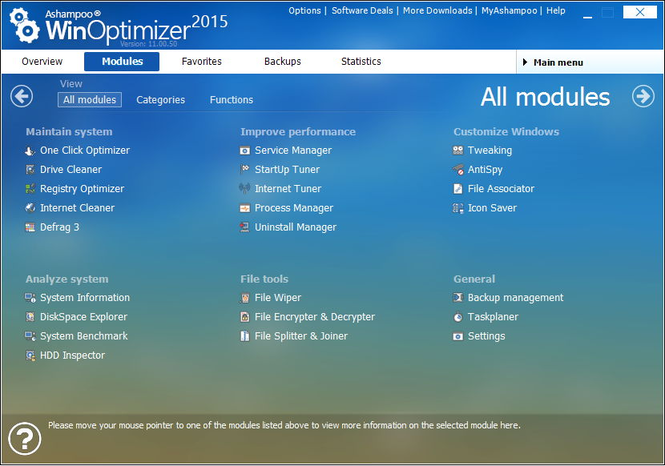This screenshot has width=665, height=466.
Task: Click the back arrow circle button
Action: click(x=22, y=96)
